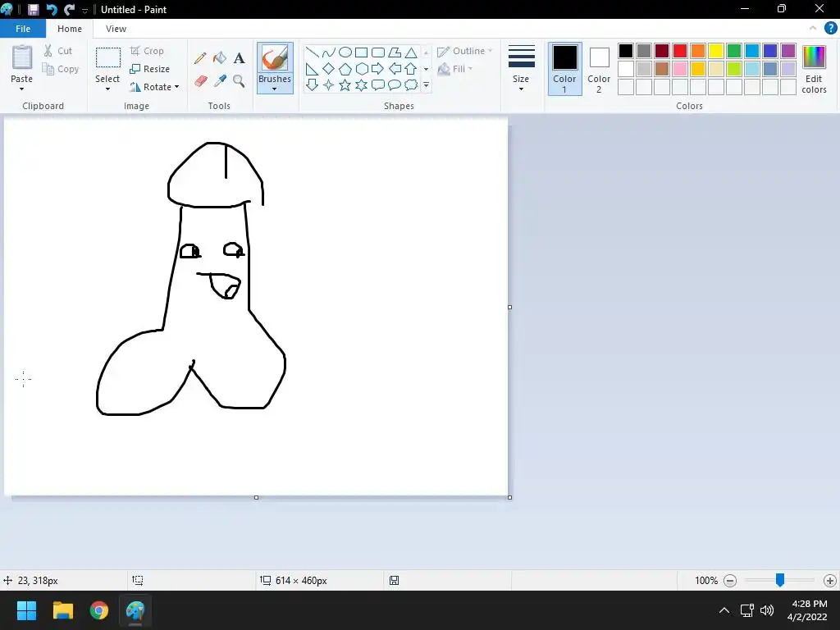Switch to the View tab

[x=116, y=29]
